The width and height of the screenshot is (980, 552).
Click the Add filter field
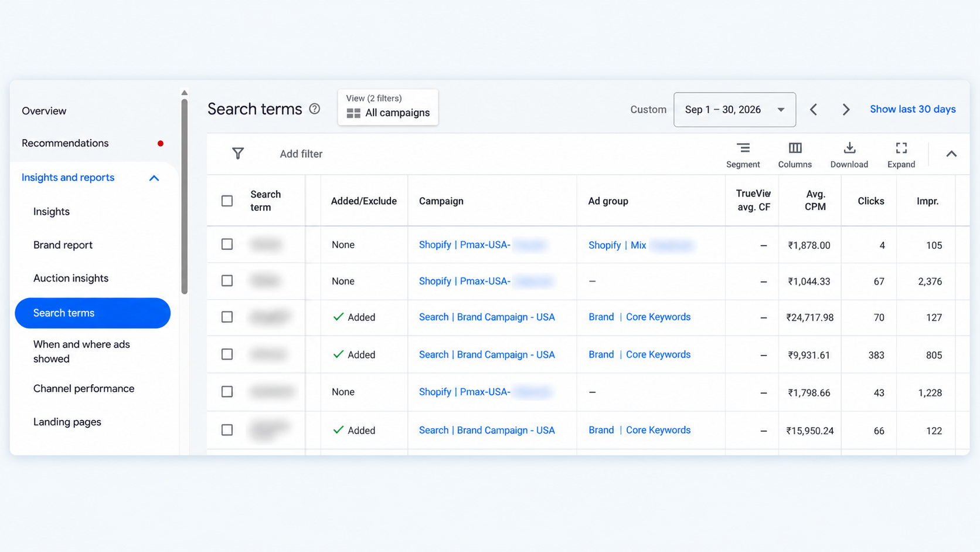click(x=301, y=154)
